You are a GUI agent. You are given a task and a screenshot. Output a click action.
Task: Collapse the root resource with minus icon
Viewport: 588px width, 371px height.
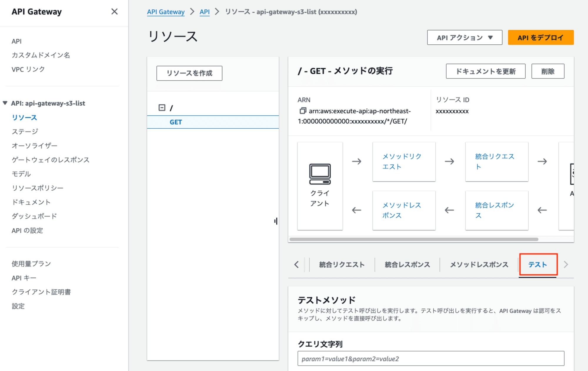point(162,108)
